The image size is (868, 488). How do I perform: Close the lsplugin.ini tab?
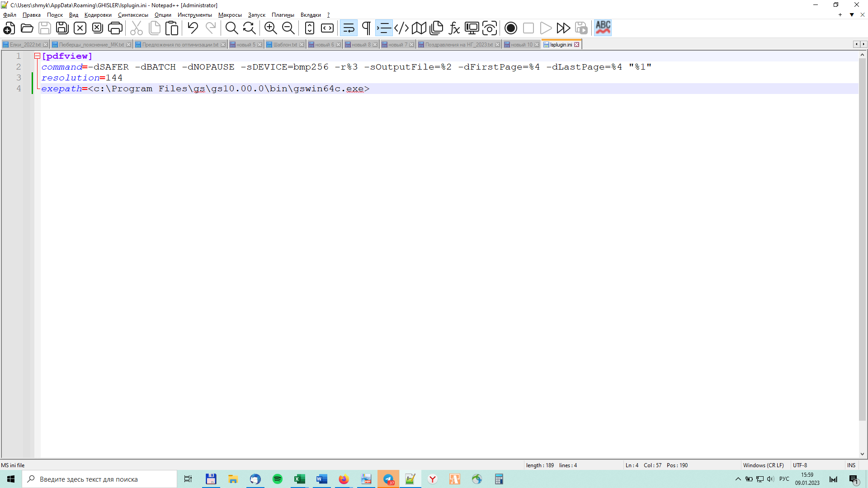pyautogui.click(x=577, y=45)
